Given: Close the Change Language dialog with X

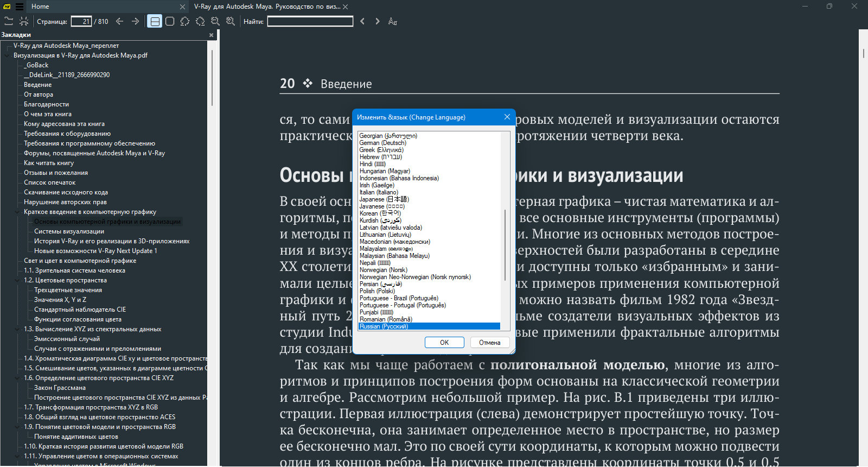Looking at the screenshot, I should click(x=507, y=117).
